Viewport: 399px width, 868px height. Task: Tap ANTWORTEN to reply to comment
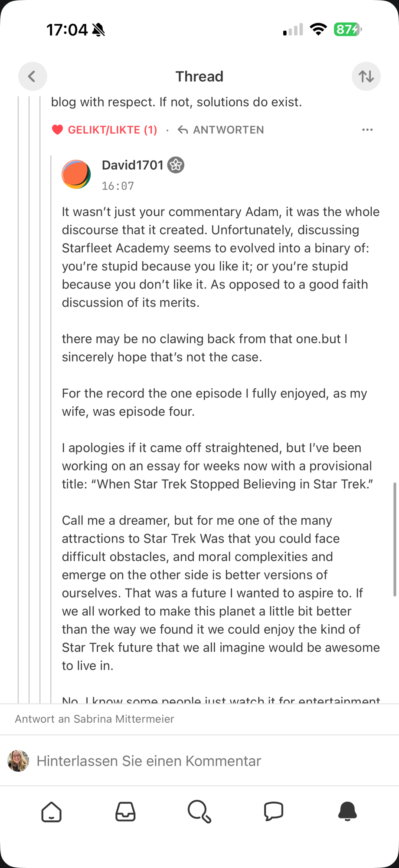221,130
